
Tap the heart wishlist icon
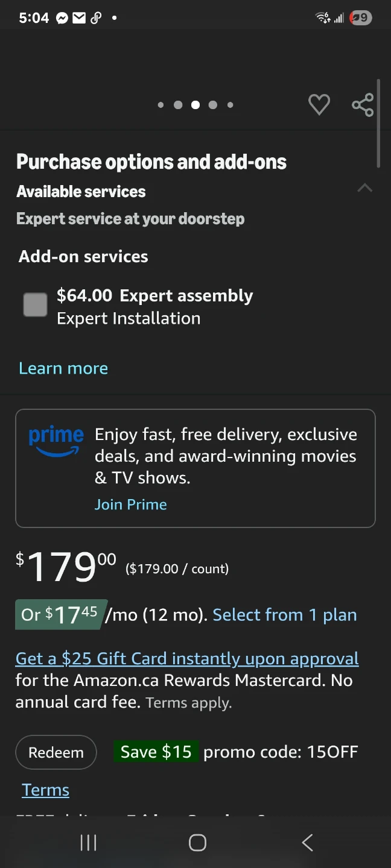coord(319,105)
